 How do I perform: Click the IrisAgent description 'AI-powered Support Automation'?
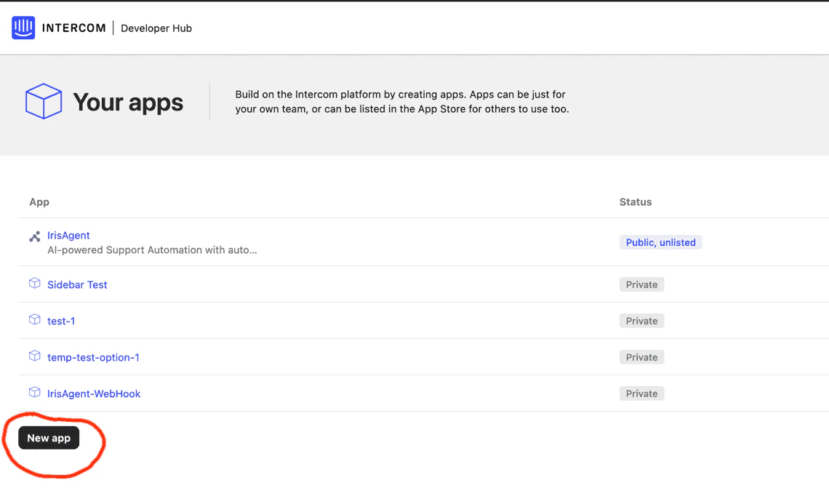[152, 250]
